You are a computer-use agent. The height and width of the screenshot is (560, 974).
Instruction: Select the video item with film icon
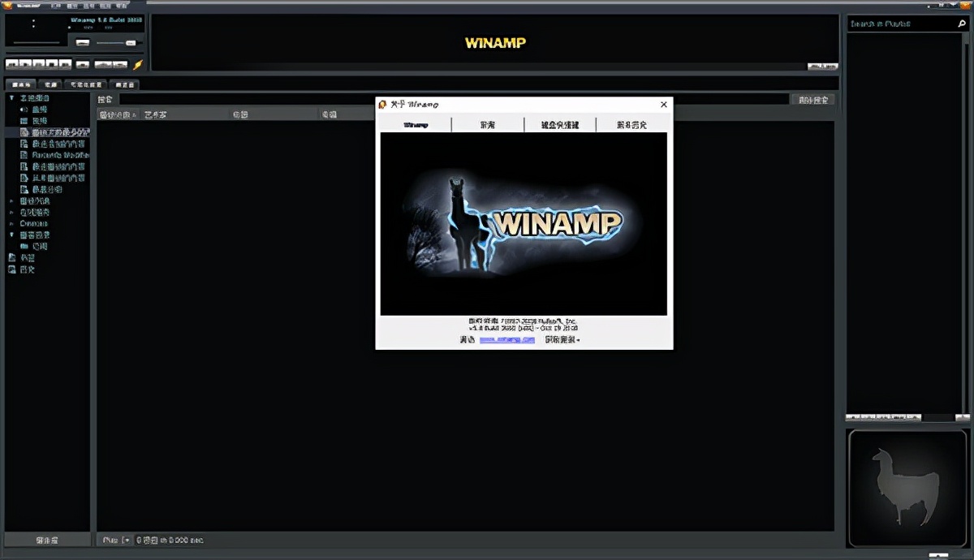point(34,120)
